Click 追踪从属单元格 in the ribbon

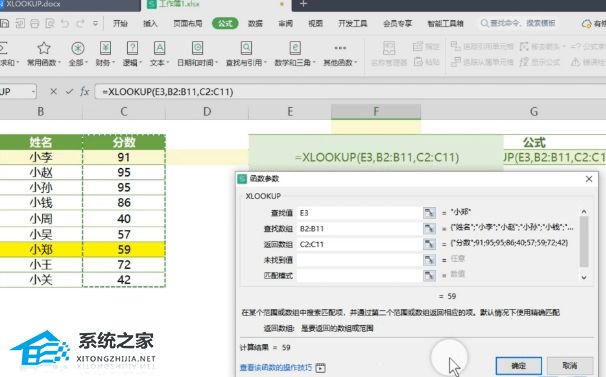[482, 62]
